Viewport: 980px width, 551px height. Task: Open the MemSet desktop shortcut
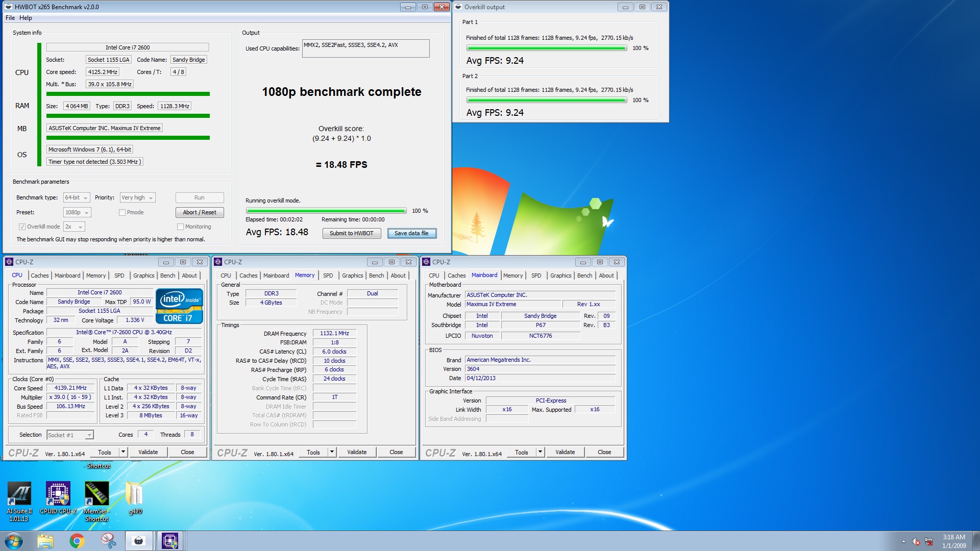click(96, 502)
